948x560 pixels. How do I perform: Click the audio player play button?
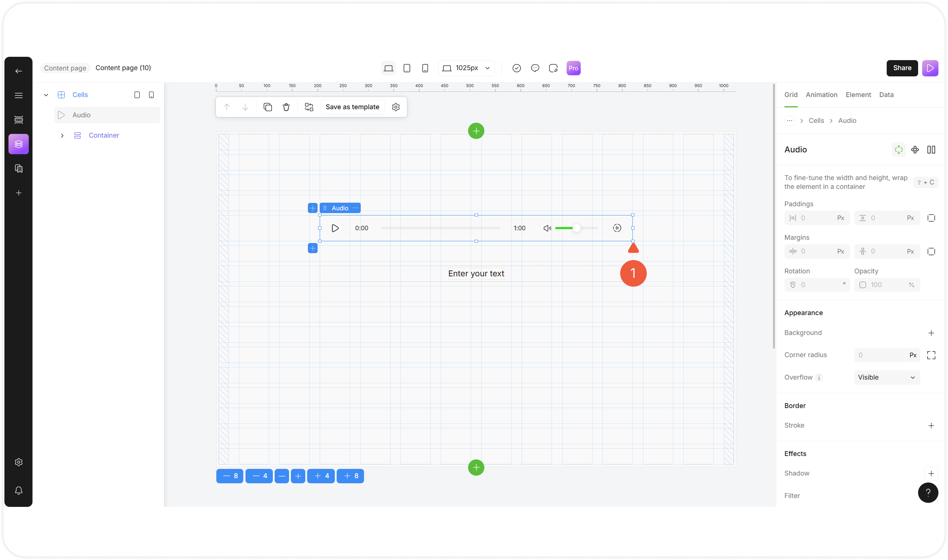coord(335,228)
